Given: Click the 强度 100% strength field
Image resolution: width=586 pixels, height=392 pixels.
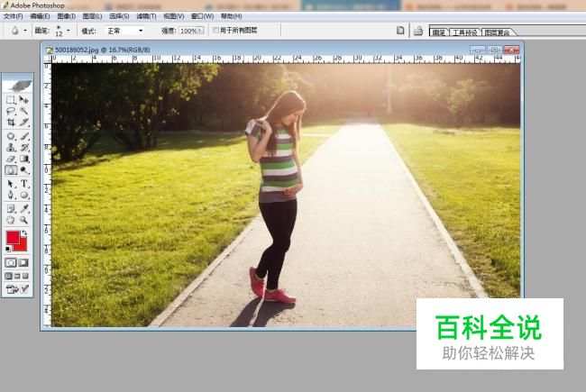Looking at the screenshot, I should click(x=188, y=31).
